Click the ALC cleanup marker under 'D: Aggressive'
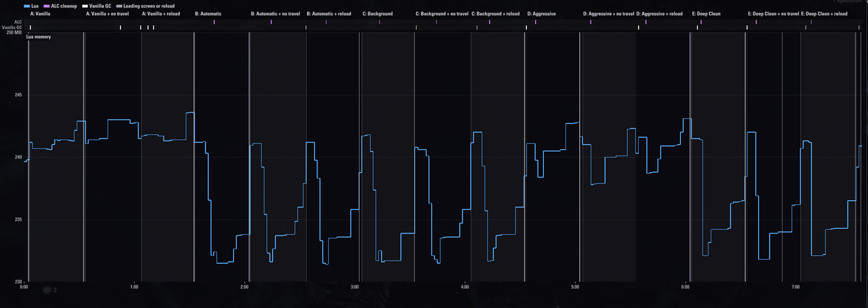Image resolution: width=868 pixels, height=308 pixels. click(536, 22)
